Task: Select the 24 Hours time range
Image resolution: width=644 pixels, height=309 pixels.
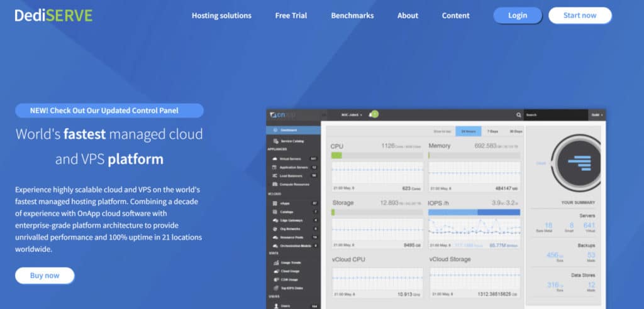Action: (468, 131)
